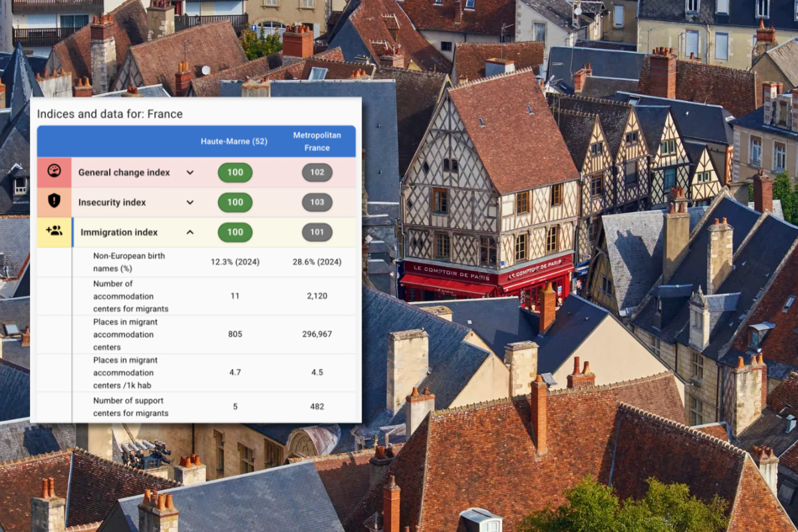798x532 pixels.
Task: Click 'Places in migrant accommodation centers /1k hab' label
Action: pyautogui.click(x=126, y=372)
